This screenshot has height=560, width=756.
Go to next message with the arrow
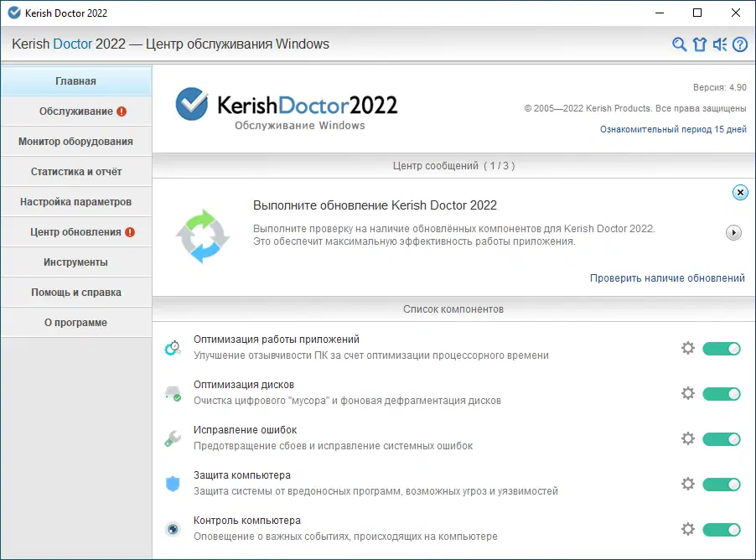point(733,233)
